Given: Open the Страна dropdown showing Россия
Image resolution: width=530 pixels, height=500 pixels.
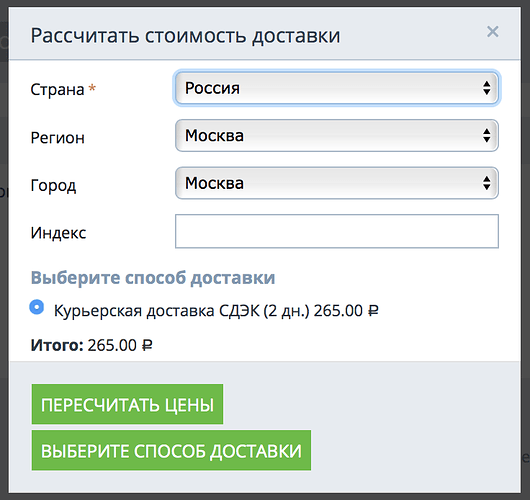Looking at the screenshot, I should tap(337, 88).
